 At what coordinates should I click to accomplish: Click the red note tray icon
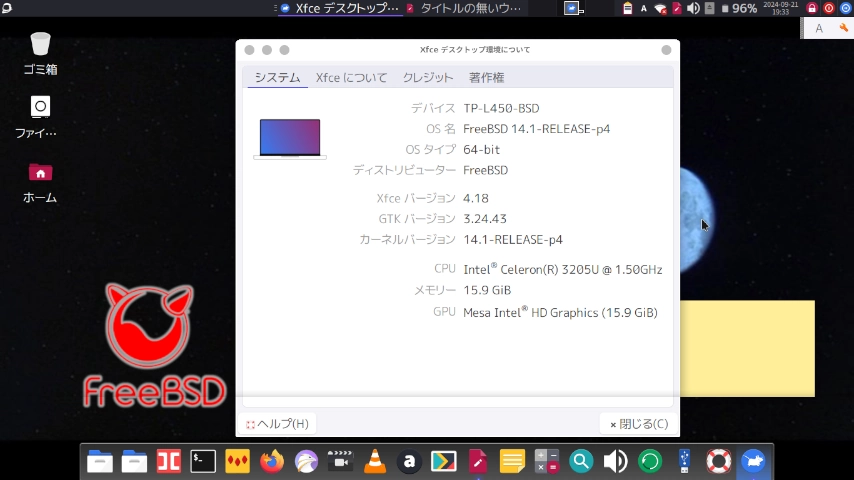click(x=677, y=8)
